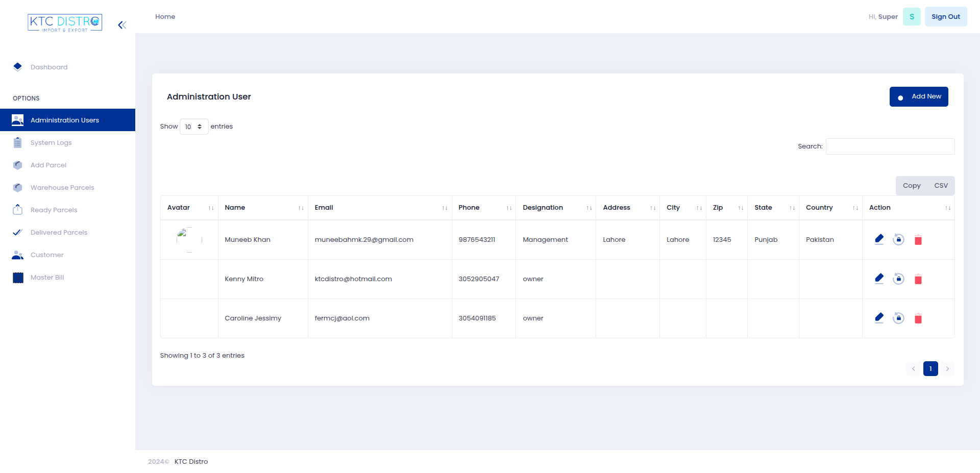Toggle the lock icon for Kenny Mitro
The height and width of the screenshot is (473, 980).
pyautogui.click(x=899, y=279)
